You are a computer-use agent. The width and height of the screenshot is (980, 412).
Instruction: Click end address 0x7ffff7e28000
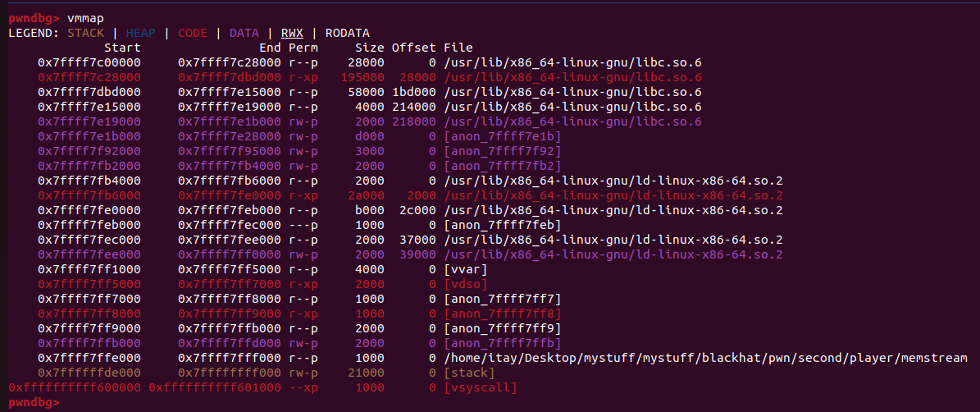pos(230,136)
